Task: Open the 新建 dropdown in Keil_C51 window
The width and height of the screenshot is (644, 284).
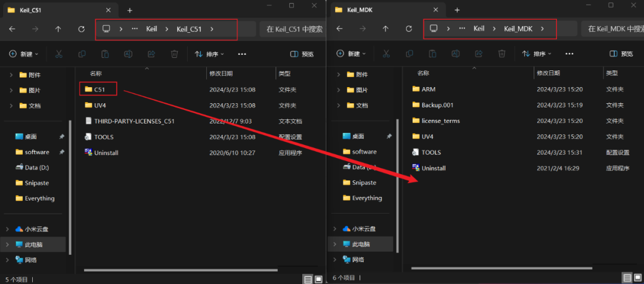Action: point(24,54)
